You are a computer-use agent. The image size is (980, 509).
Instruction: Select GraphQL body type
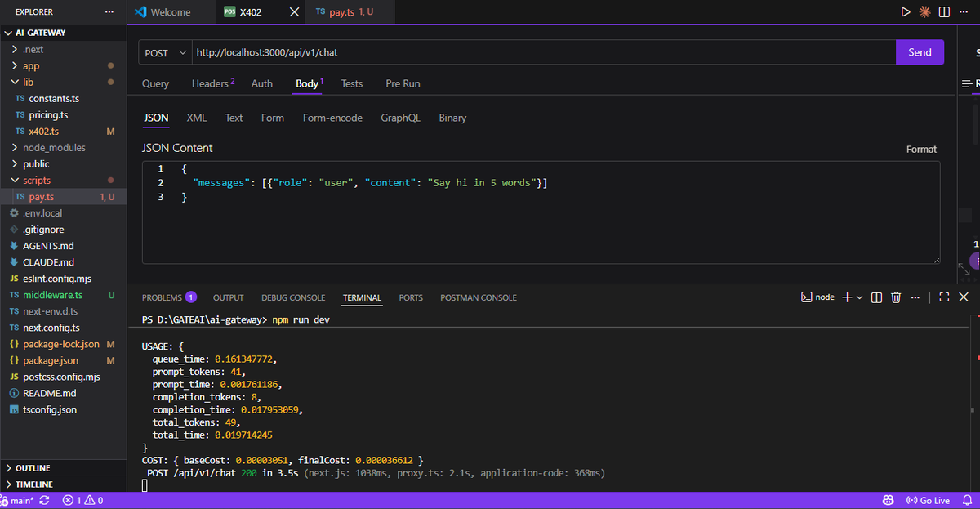400,118
